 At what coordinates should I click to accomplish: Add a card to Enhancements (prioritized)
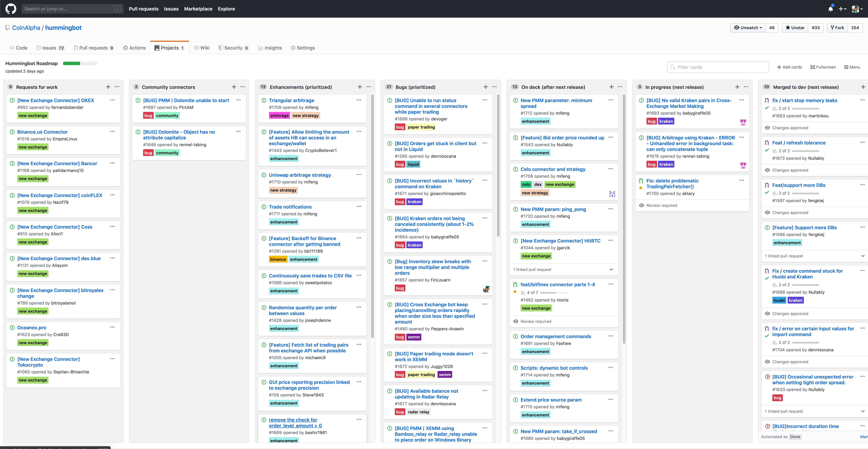coord(360,87)
